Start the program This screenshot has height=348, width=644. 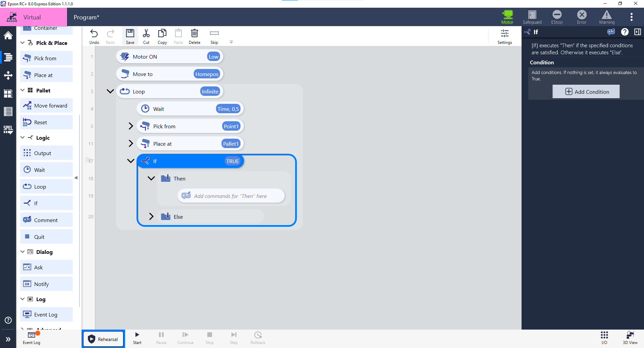(137, 338)
